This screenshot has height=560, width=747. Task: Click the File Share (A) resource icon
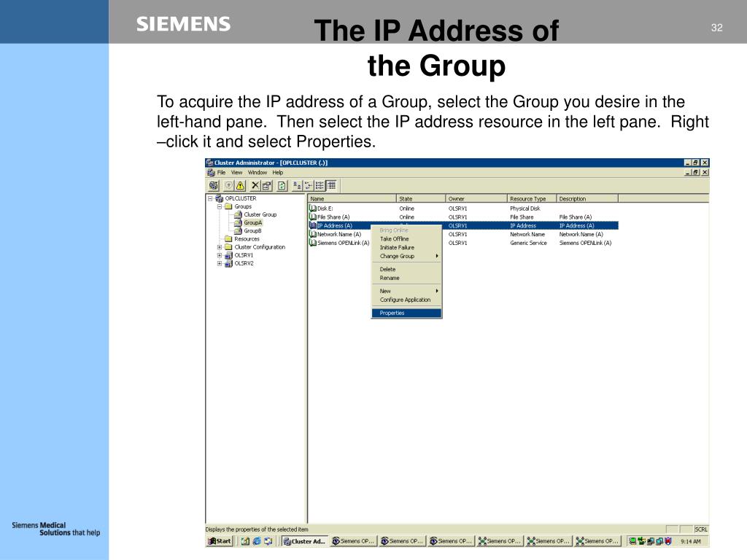(312, 217)
